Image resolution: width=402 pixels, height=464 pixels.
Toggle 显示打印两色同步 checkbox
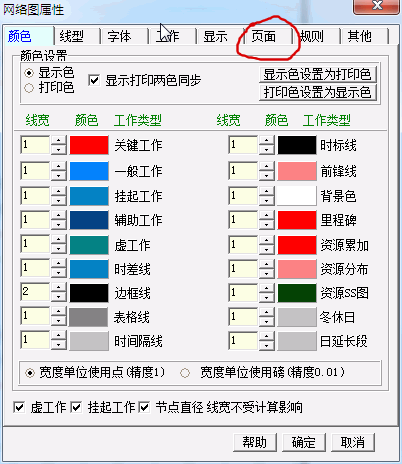point(94,80)
